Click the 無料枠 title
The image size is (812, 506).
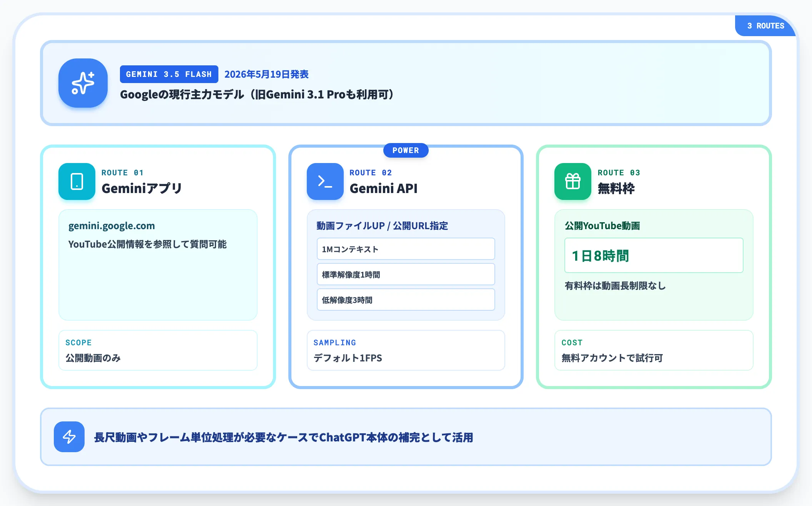[616, 188]
